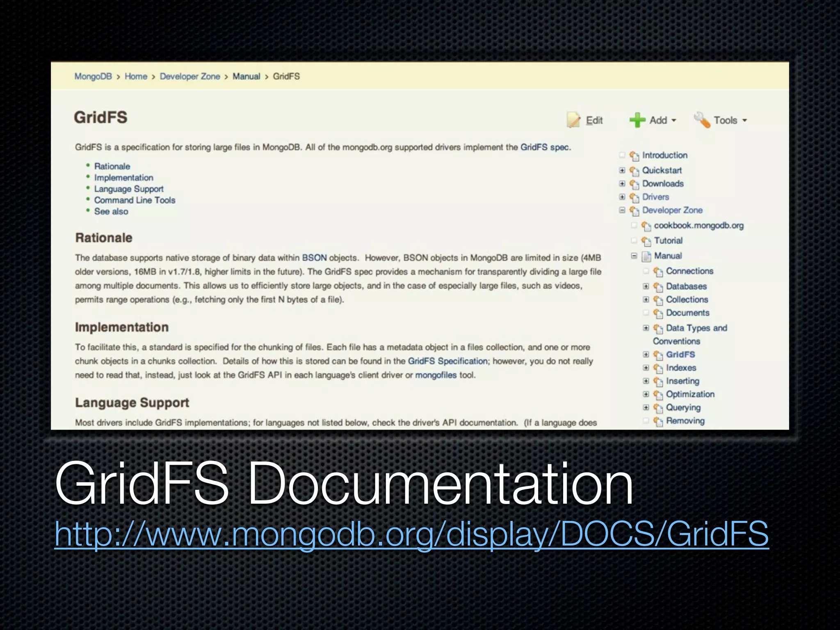Expand the Inserting tree node
This screenshot has height=630, width=840.
coord(646,381)
